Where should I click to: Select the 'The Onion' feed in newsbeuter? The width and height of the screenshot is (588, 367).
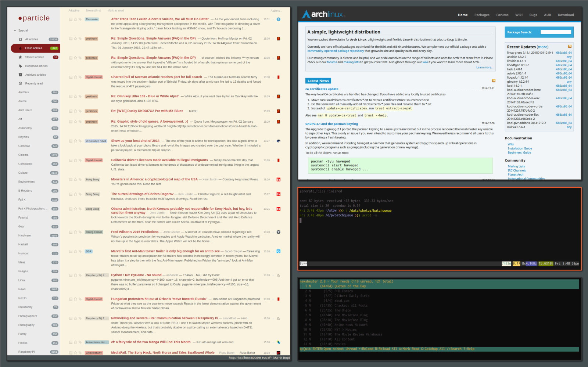439,310
